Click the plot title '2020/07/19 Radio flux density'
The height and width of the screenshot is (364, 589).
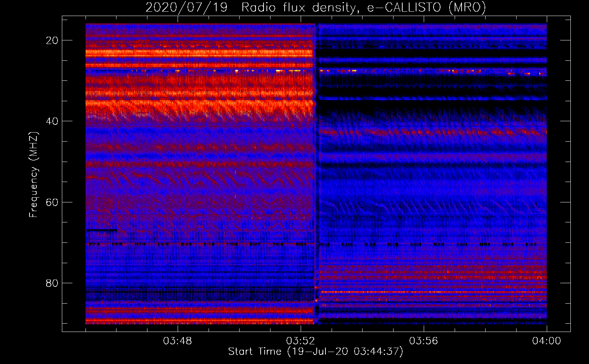[316, 7]
